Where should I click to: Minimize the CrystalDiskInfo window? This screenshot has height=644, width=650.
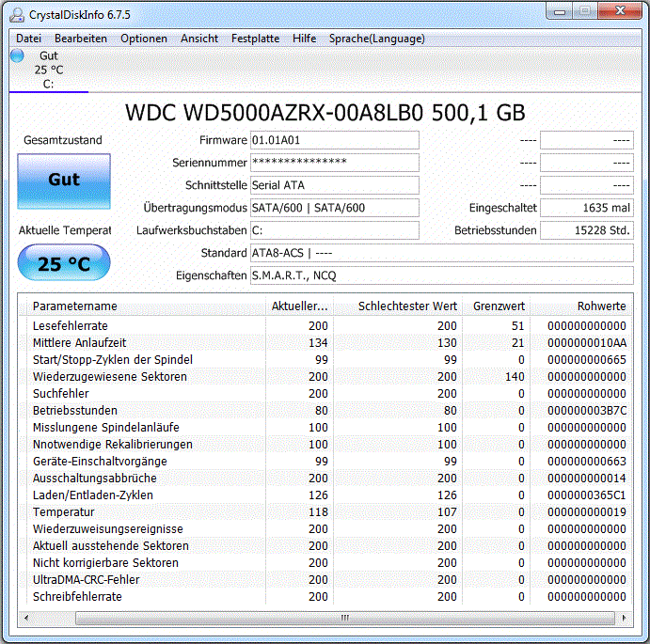point(560,11)
